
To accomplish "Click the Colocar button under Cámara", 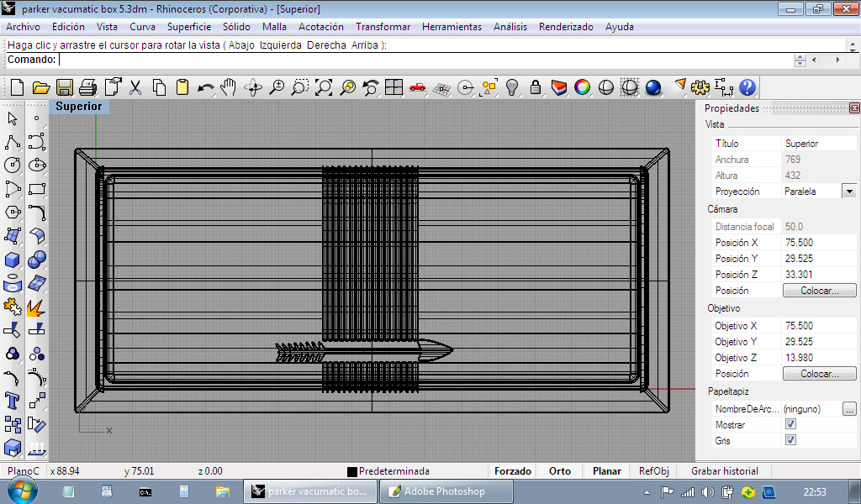I will [819, 291].
